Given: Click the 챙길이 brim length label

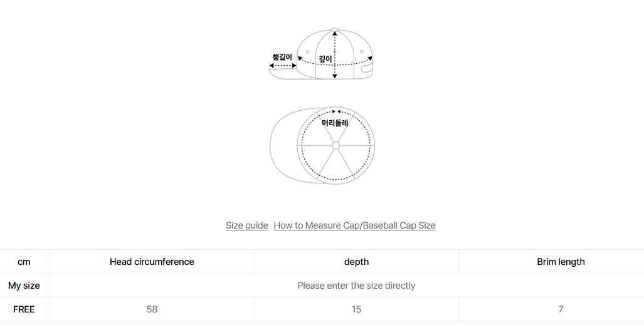Looking at the screenshot, I should (282, 57).
